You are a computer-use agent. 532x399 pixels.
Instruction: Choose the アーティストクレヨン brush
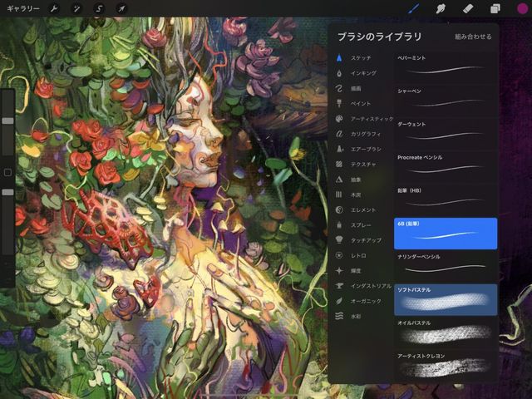tap(446, 366)
